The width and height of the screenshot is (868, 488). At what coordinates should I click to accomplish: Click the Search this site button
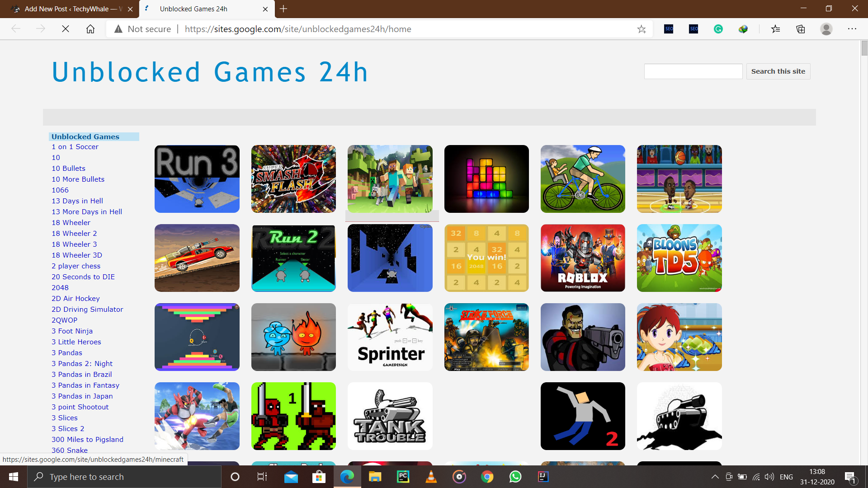[x=778, y=71]
